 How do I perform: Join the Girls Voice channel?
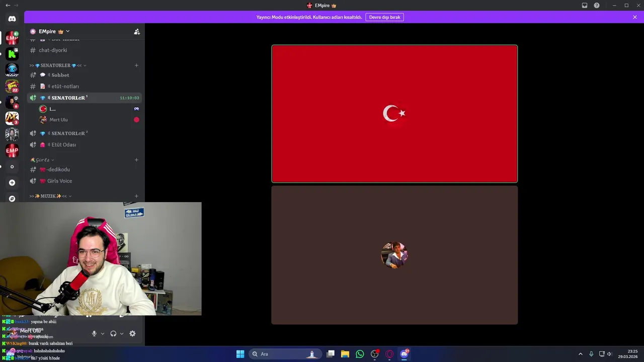coord(85,181)
